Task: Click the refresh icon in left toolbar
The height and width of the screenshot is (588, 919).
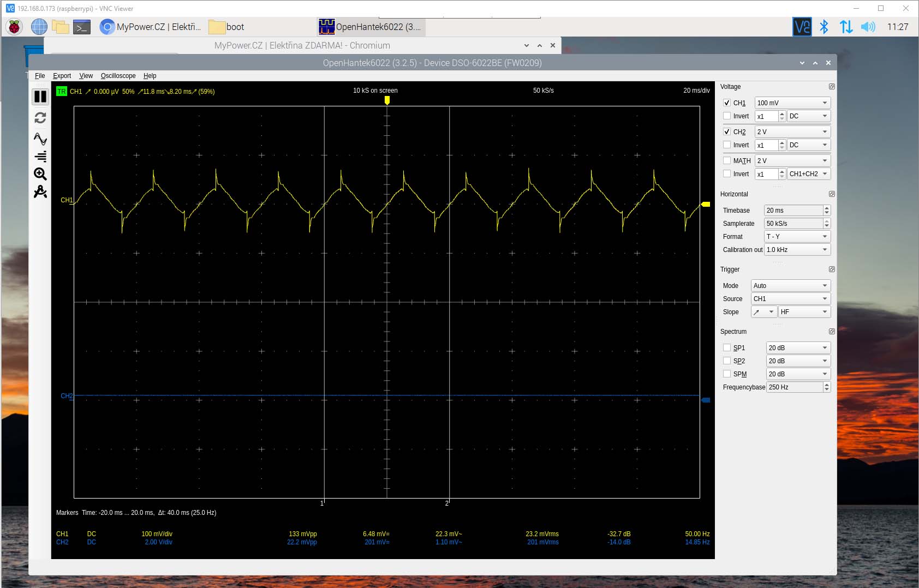Action: click(x=40, y=118)
